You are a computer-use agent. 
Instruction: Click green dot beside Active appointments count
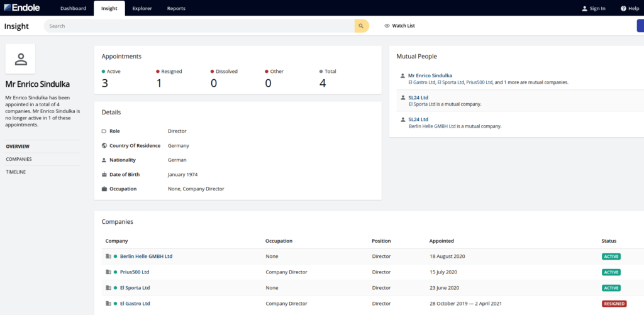pyautogui.click(x=104, y=72)
